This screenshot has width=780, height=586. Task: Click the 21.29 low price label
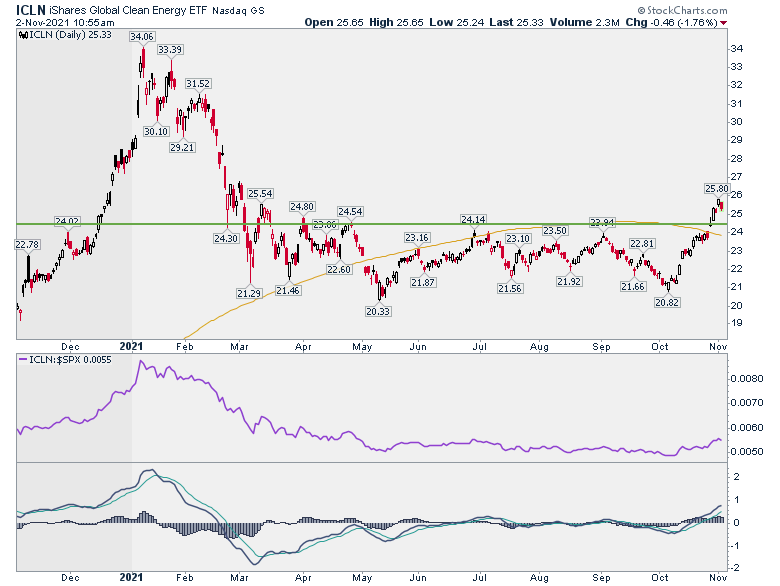[249, 293]
